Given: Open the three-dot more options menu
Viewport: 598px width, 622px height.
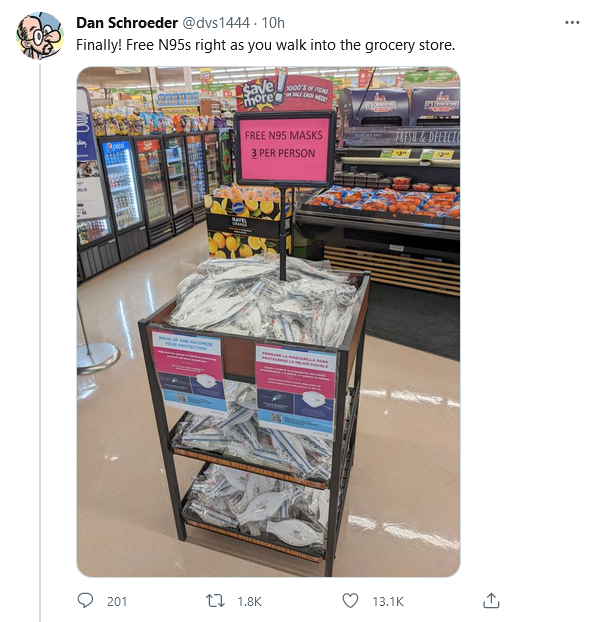Looking at the screenshot, I should (572, 23).
